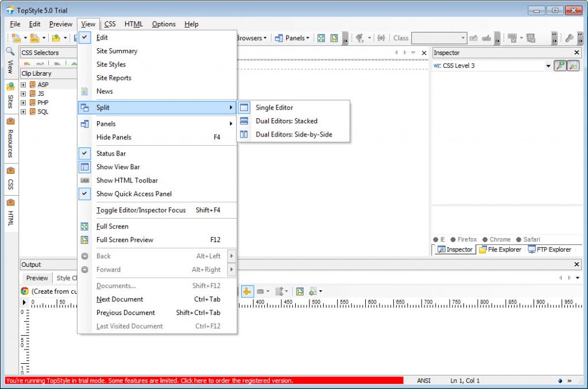Click the Full Screen icon in the main toolbar
Viewport: 588px width, 389px height.
pyautogui.click(x=321, y=38)
